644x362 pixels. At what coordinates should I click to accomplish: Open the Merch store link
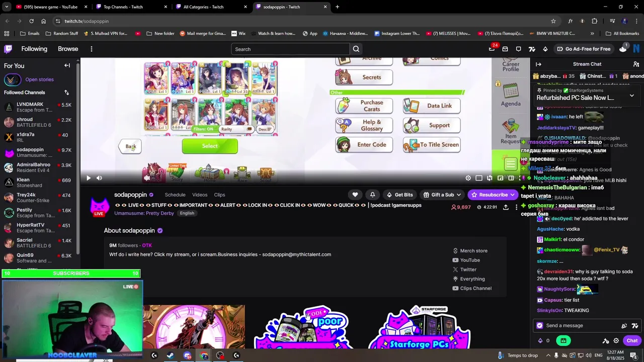point(470,250)
